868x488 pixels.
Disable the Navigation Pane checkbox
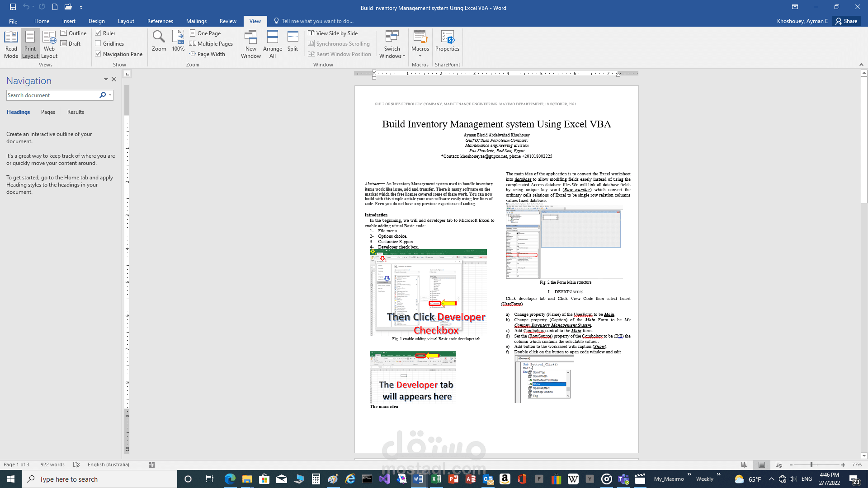pos(98,54)
